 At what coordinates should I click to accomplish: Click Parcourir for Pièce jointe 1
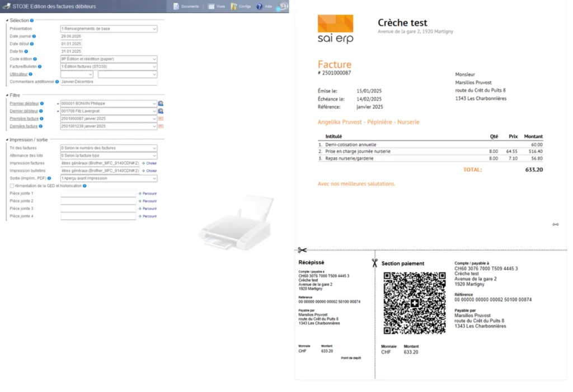pos(148,193)
